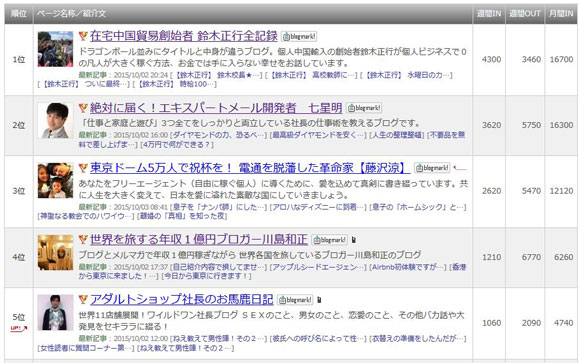Click the 2位 rank cell
Screen dimensions: 580x363
[18, 125]
